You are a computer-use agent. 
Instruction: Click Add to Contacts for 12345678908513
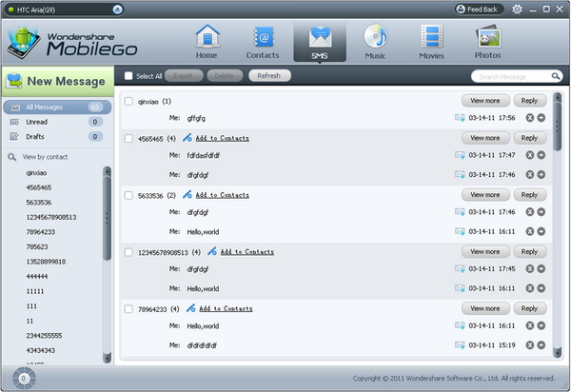pos(247,252)
